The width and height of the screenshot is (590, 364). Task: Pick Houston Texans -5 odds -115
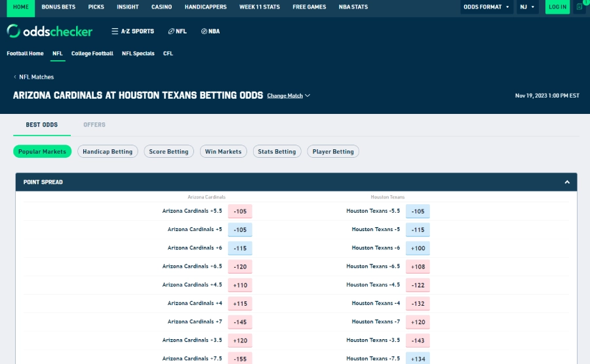[418, 230]
